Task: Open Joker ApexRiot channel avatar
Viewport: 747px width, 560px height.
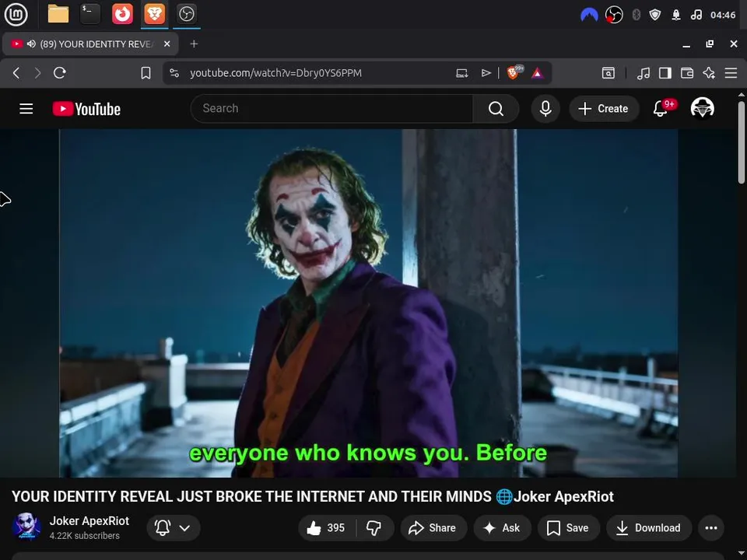Action: [26, 527]
